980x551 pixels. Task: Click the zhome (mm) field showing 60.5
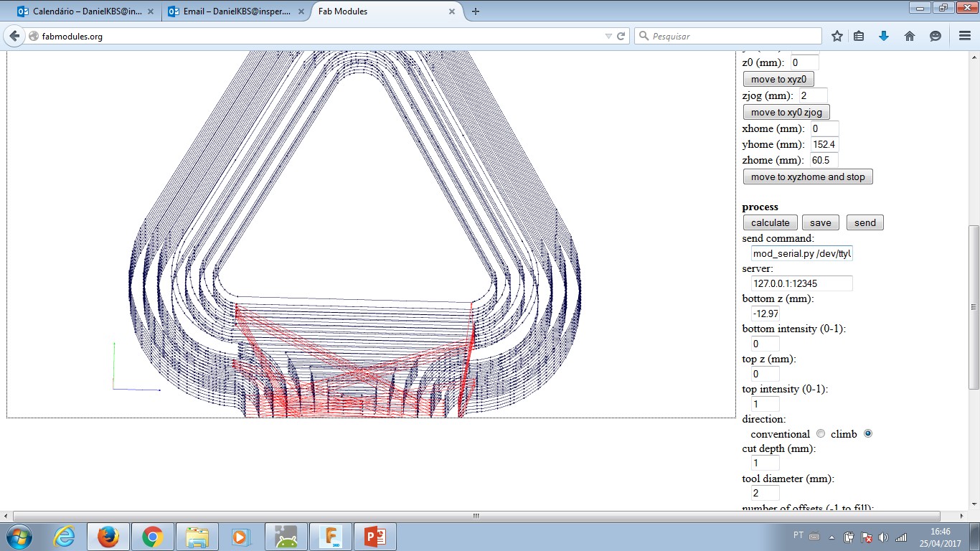pos(824,160)
